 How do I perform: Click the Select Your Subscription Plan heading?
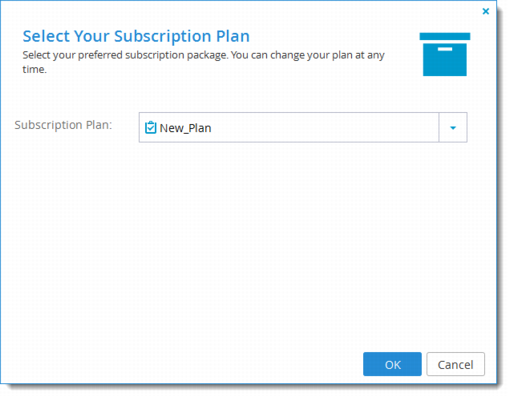(136, 36)
